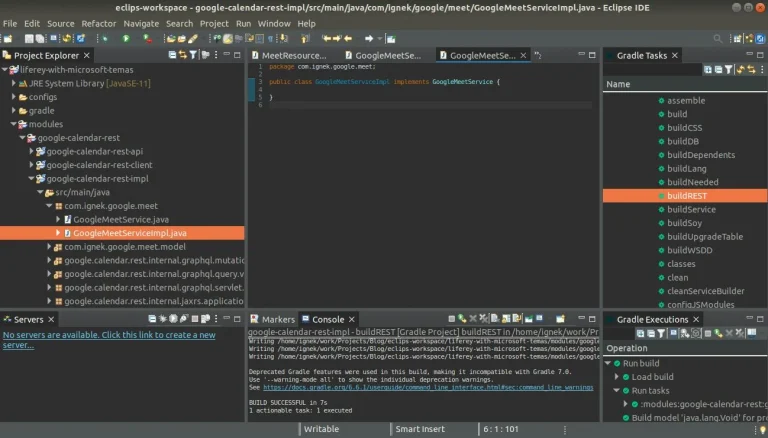This screenshot has width=768, height=438.
Task: Collapse the modules folder in tree
Action: click(x=14, y=124)
